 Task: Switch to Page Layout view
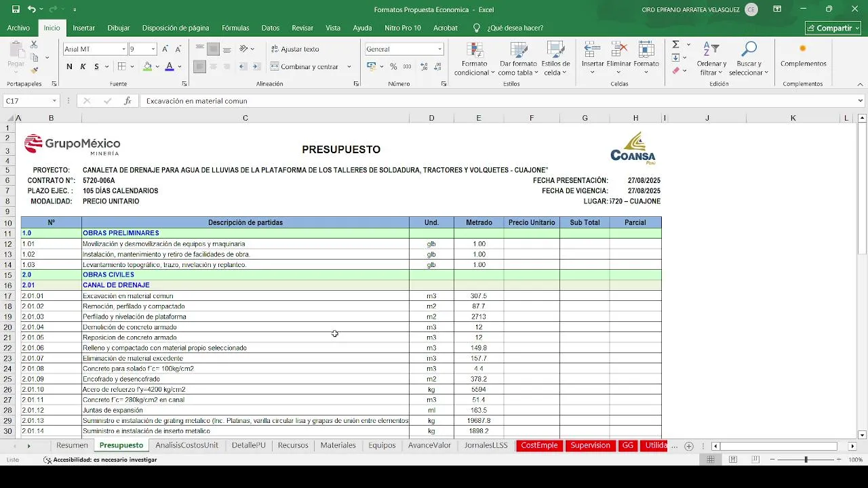pyautogui.click(x=733, y=460)
